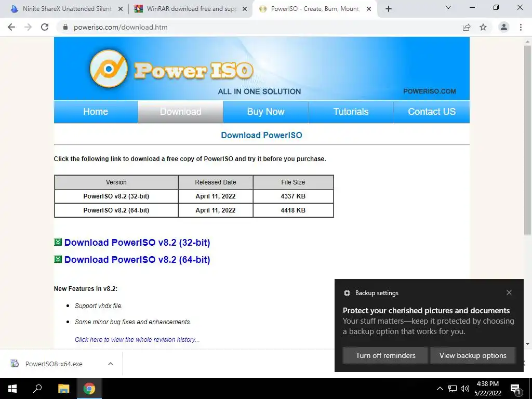Open Windows taskbar search
532x399 pixels.
37,389
